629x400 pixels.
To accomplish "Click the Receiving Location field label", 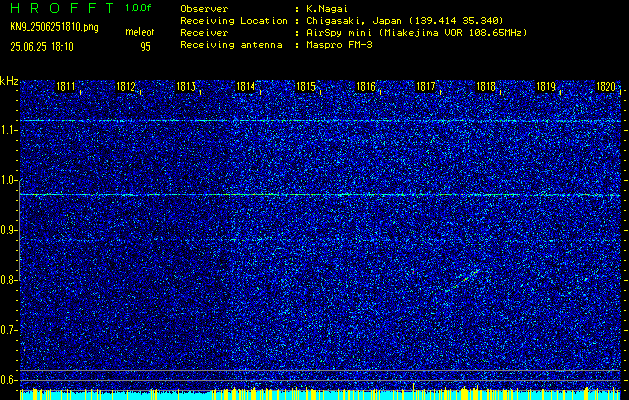I will [234, 21].
